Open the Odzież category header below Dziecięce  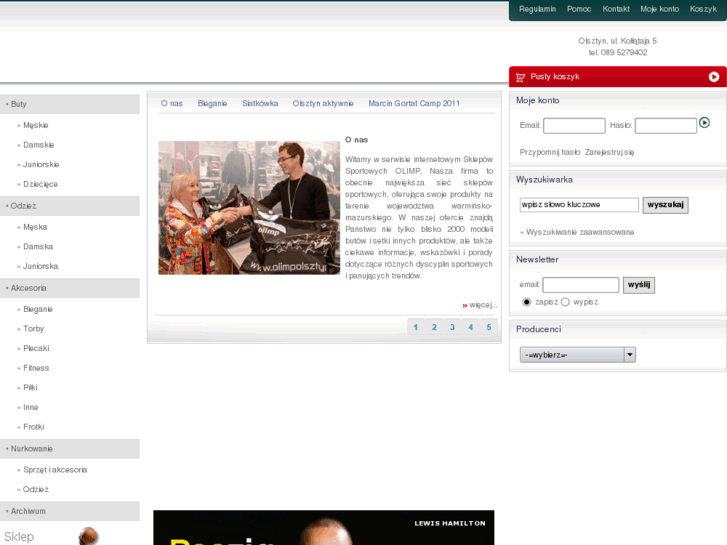70,206
